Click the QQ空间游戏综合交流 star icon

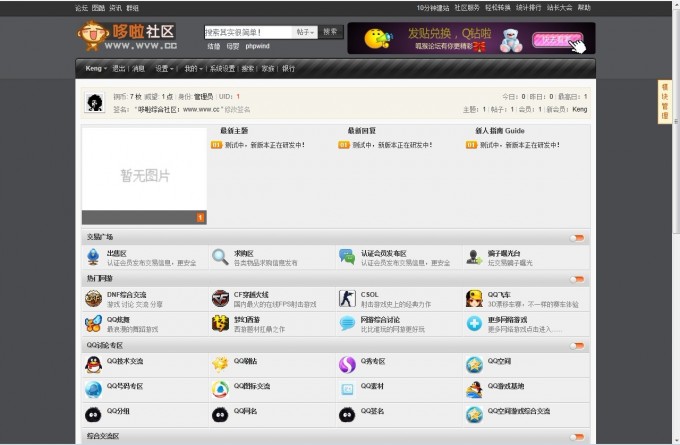(x=474, y=415)
